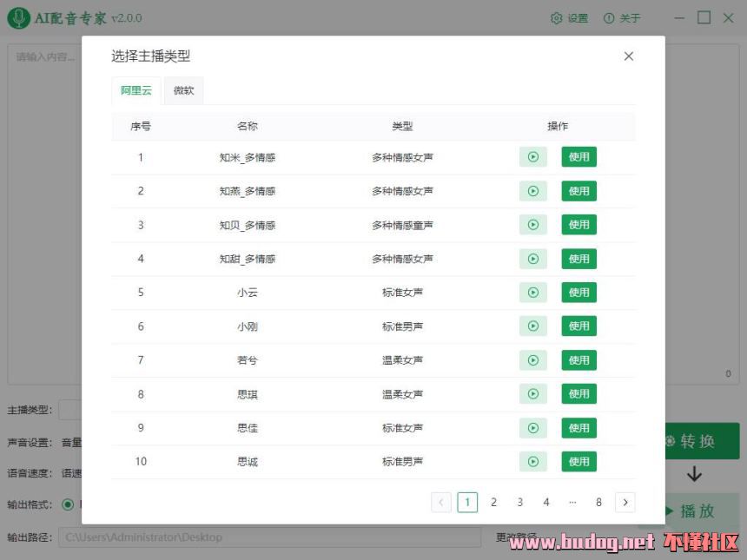
Task: Minimize the AI配音专家 window
Action: pos(680,18)
